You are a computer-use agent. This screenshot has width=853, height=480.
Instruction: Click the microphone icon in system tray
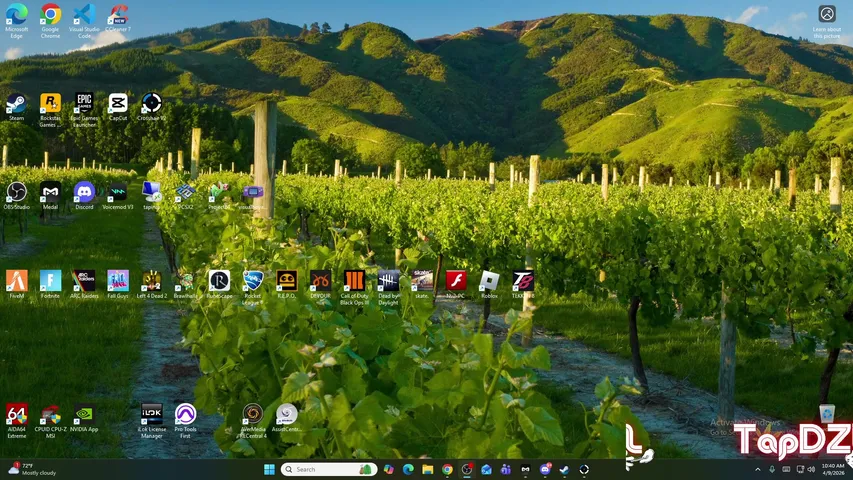[772, 469]
